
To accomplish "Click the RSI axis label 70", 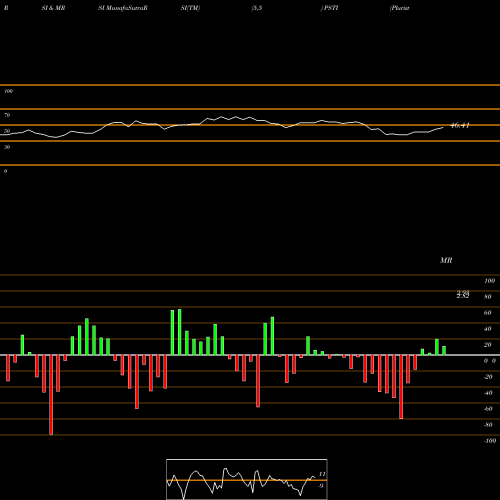I will point(7,115).
